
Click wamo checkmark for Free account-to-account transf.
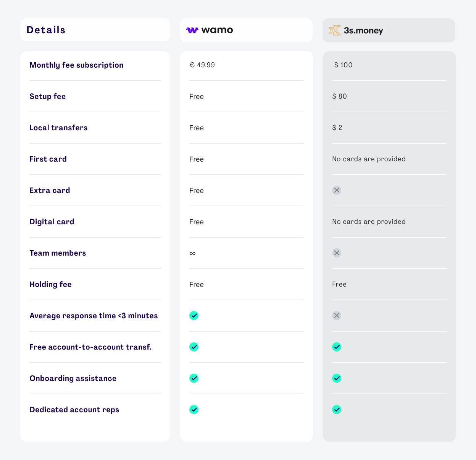tap(194, 347)
